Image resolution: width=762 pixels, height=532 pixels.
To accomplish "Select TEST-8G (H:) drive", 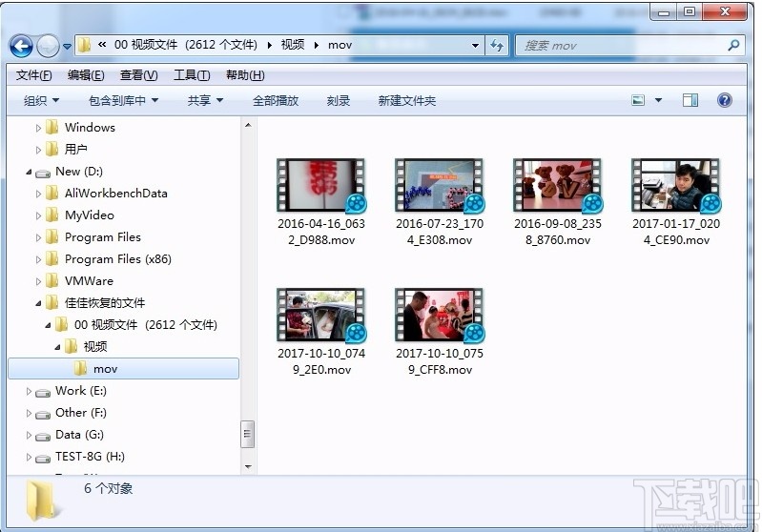I will pos(90,457).
